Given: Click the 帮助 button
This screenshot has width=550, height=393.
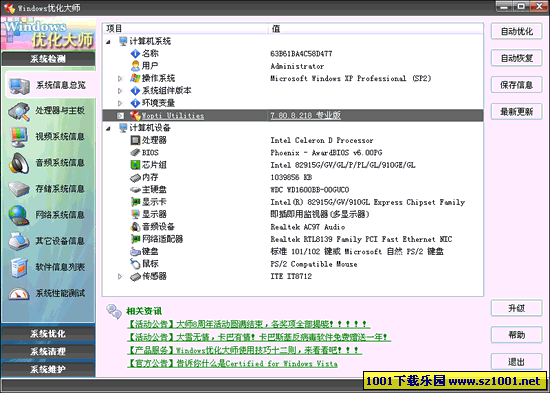Looking at the screenshot, I should click(516, 335).
